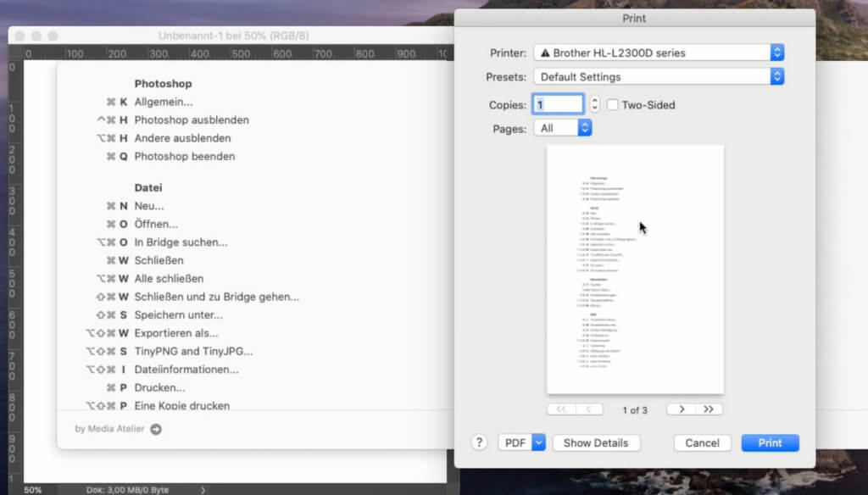Screen dimensions: 868x495
Task: Click the 'by Media Atelier' link
Action: pyautogui.click(x=109, y=429)
